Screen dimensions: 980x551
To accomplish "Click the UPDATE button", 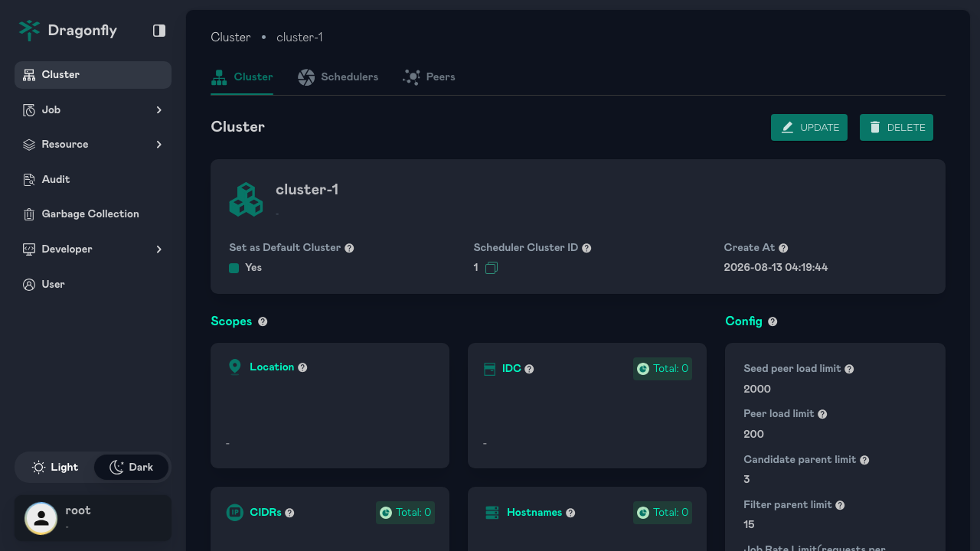I will coord(809,128).
